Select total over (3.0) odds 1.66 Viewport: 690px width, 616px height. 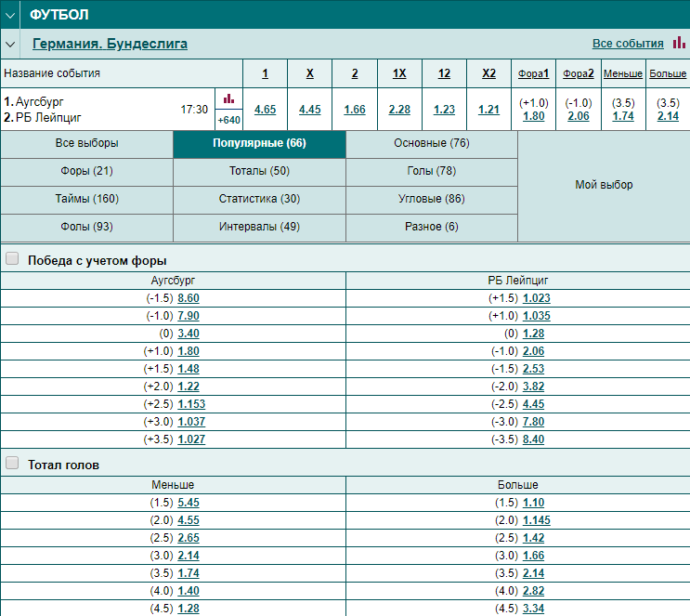(x=533, y=556)
